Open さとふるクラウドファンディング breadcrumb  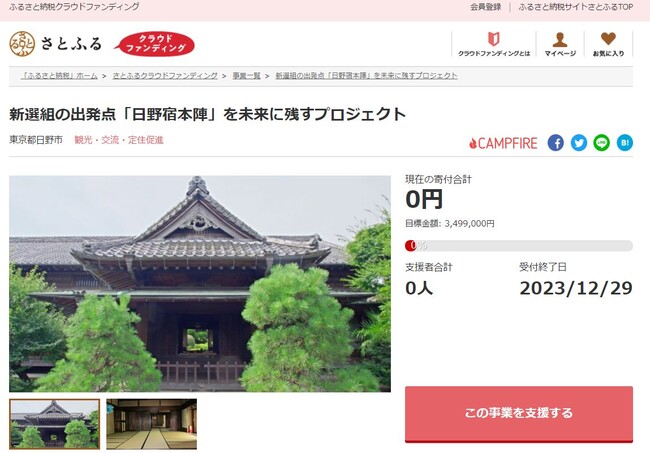[165, 76]
